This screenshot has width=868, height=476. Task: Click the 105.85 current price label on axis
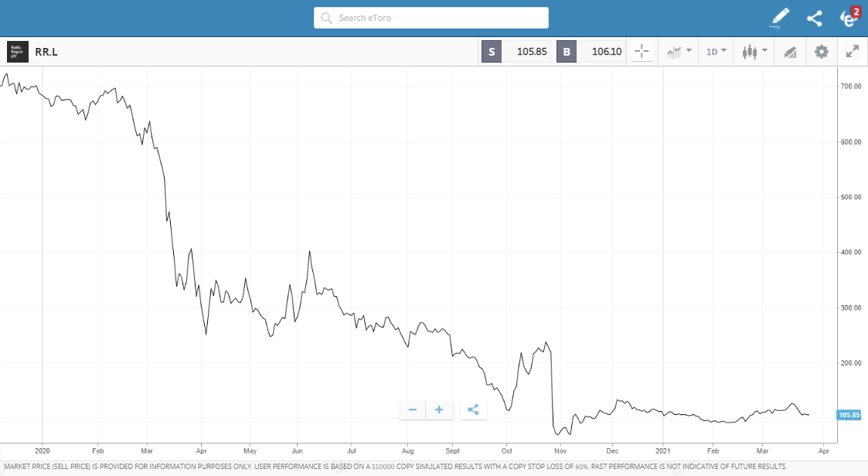[849, 415]
